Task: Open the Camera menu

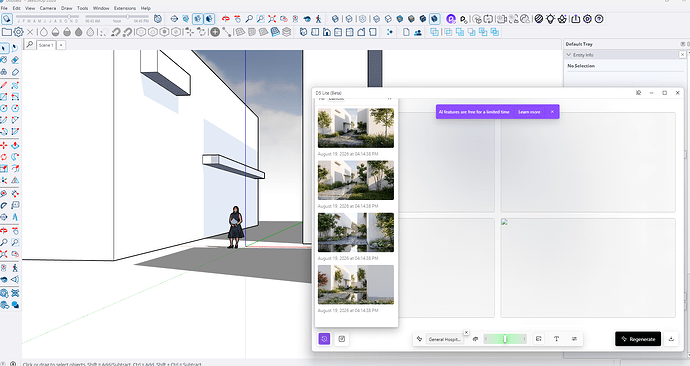Action: pyautogui.click(x=48, y=8)
